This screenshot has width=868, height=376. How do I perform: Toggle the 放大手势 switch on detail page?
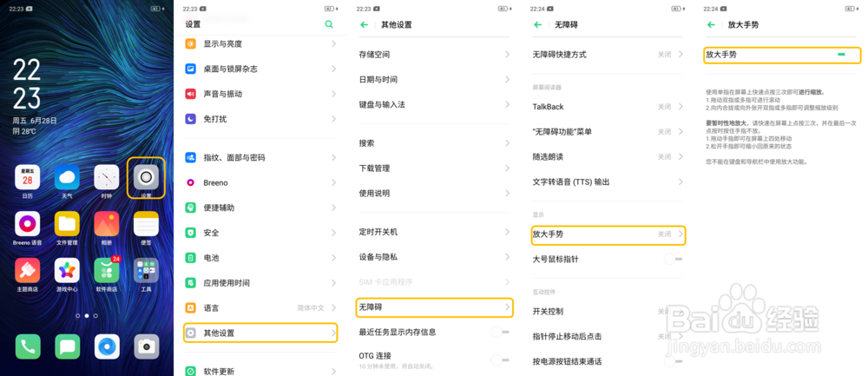coord(840,54)
